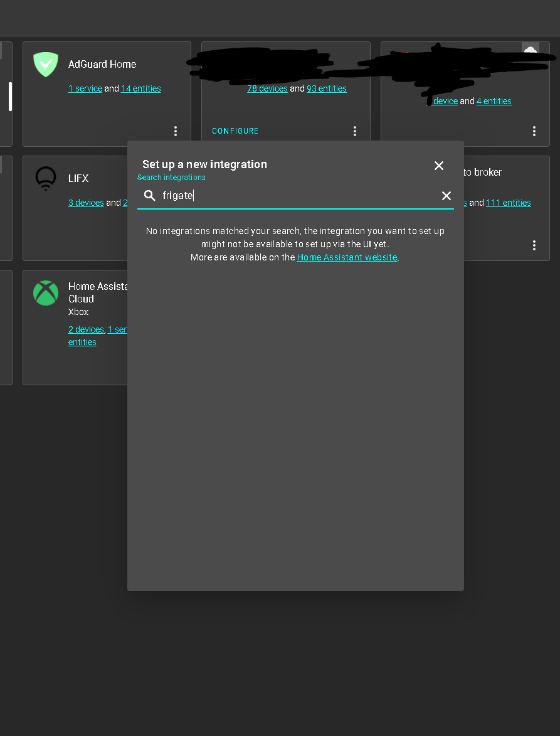Click the AdGuard Home shield icon
The width and height of the screenshot is (560, 736).
45,64
